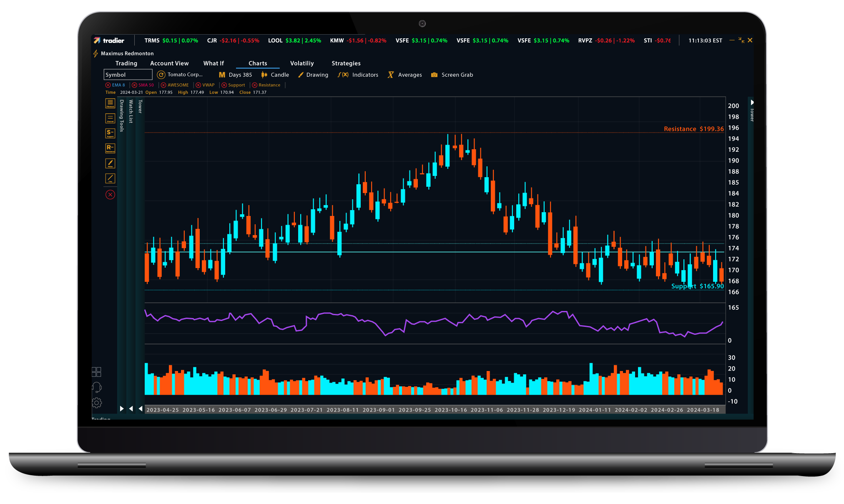Select the Support line drawing tool

tap(110, 133)
